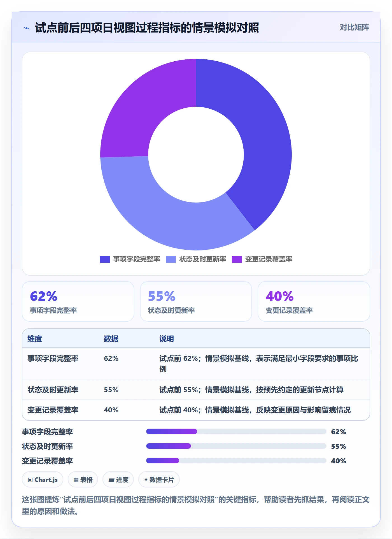The width and height of the screenshot is (392, 539).
Task: Select the 表格 tag chip
Action: 83,480
